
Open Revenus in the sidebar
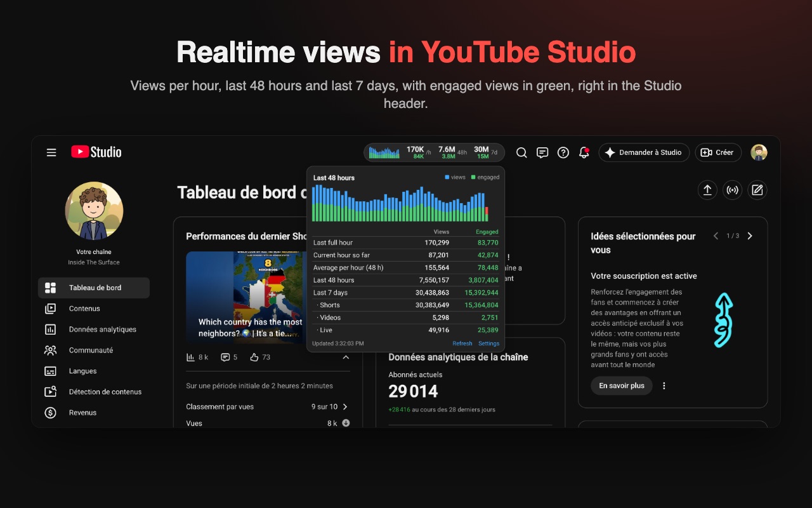click(94, 413)
